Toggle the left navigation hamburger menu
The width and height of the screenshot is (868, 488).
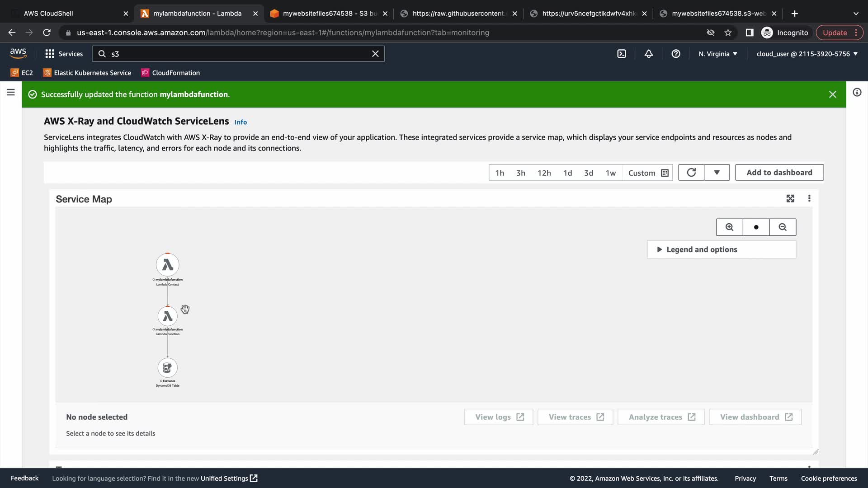coord(11,93)
